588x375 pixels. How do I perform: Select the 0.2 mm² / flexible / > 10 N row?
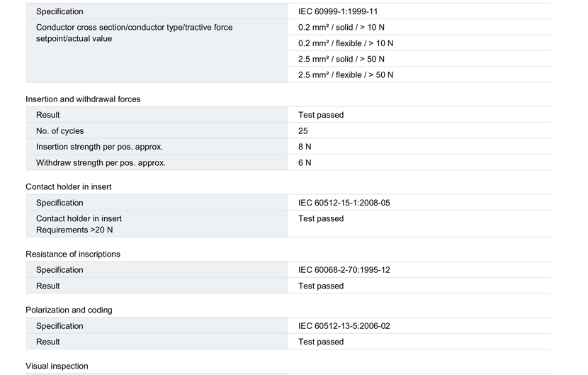coord(419,43)
